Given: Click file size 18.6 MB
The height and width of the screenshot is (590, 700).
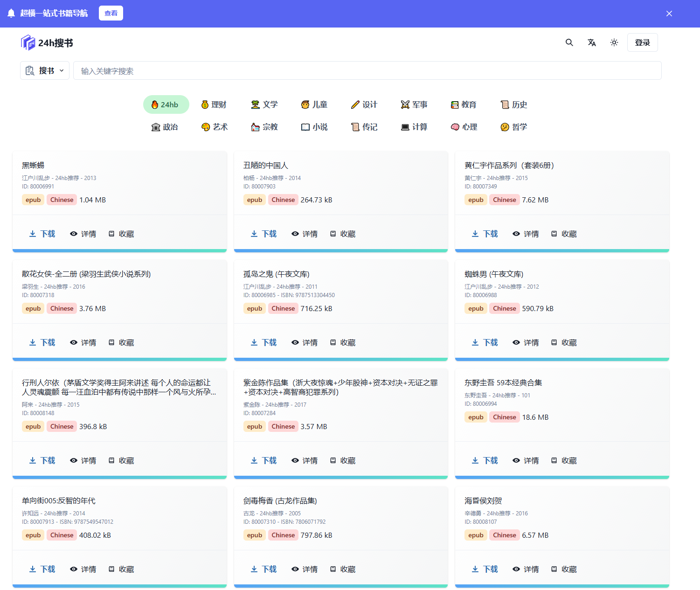Looking at the screenshot, I should tap(535, 417).
